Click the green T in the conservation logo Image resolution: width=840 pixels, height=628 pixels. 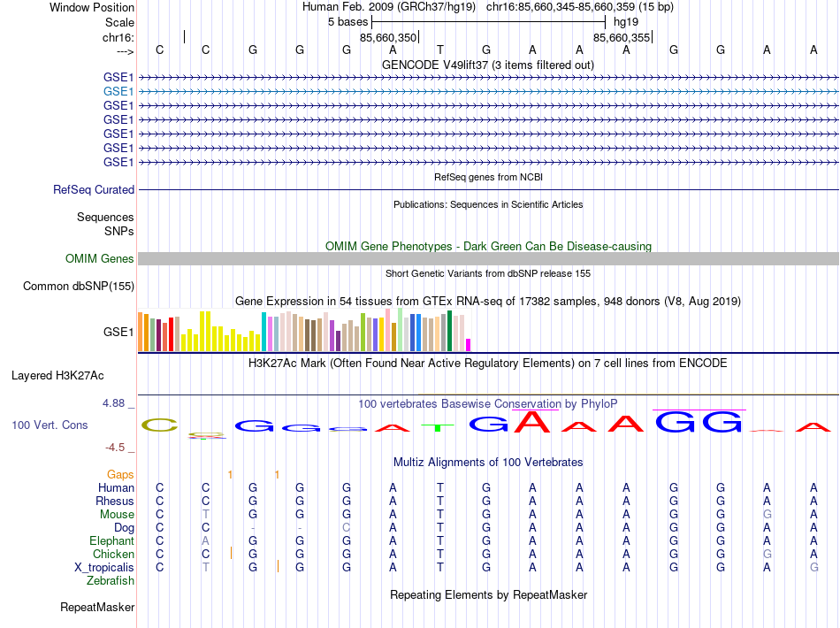pyautogui.click(x=439, y=427)
